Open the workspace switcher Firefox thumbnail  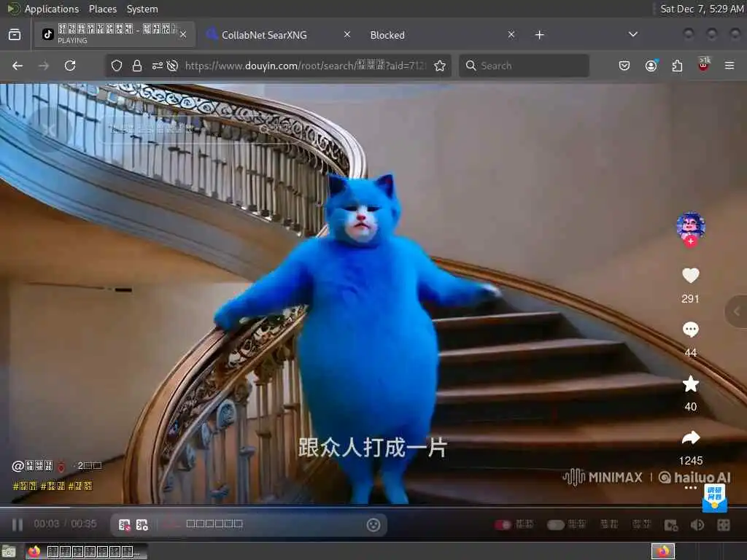click(x=663, y=551)
